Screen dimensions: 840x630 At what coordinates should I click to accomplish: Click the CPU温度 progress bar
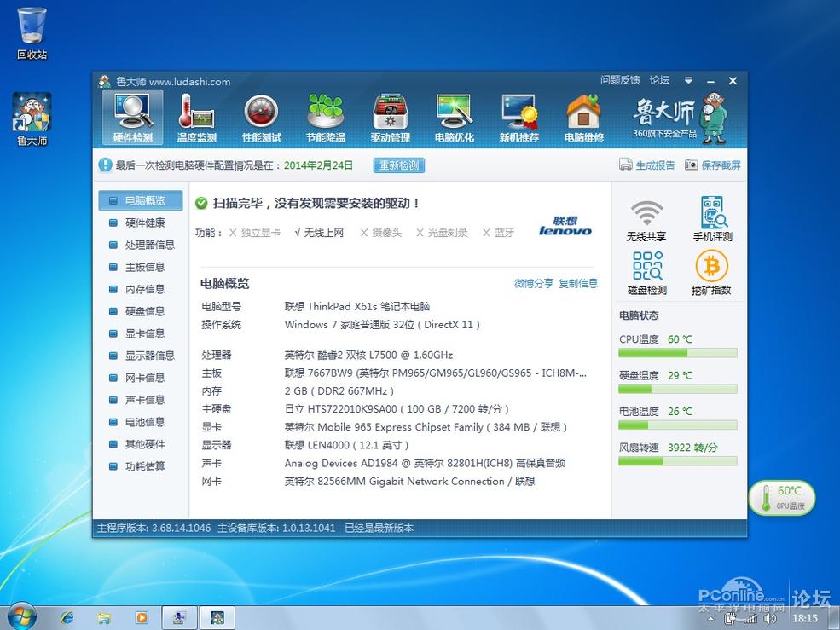(678, 353)
